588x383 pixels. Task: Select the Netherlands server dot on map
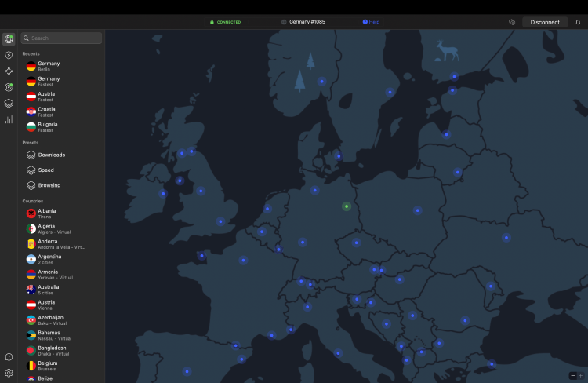(x=267, y=209)
